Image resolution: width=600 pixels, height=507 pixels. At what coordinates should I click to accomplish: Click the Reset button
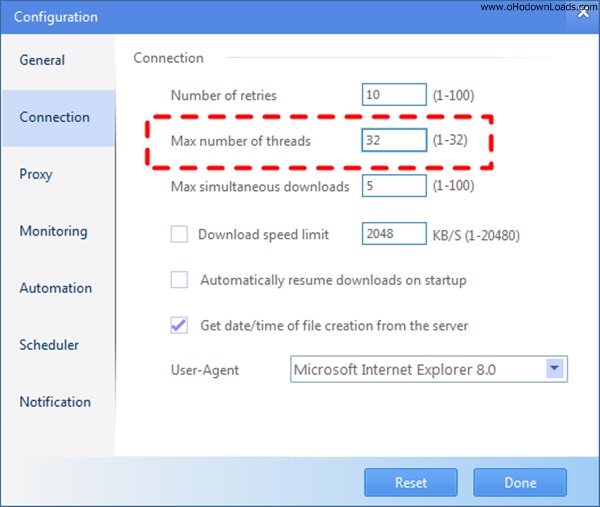pyautogui.click(x=411, y=483)
